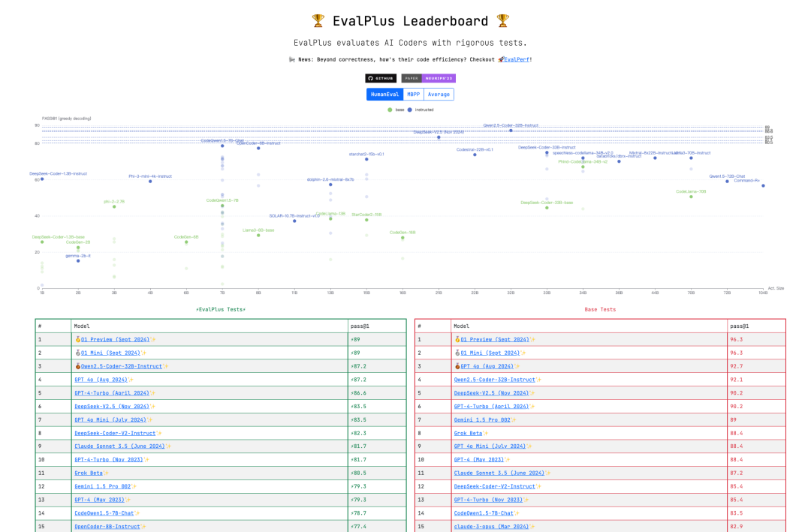Open claude-3-opus (Mar 2024) in Base Tests table

491,527
